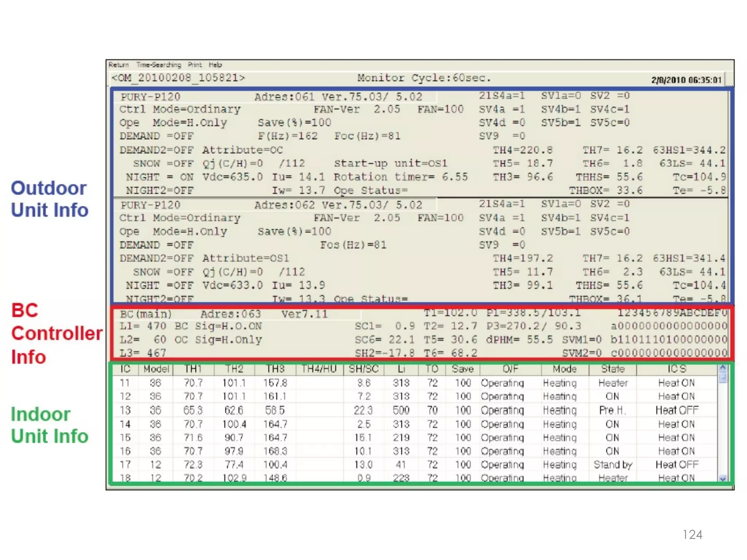Click the TH1 column header
Viewport: 747px width, 560px height.
coord(193,369)
